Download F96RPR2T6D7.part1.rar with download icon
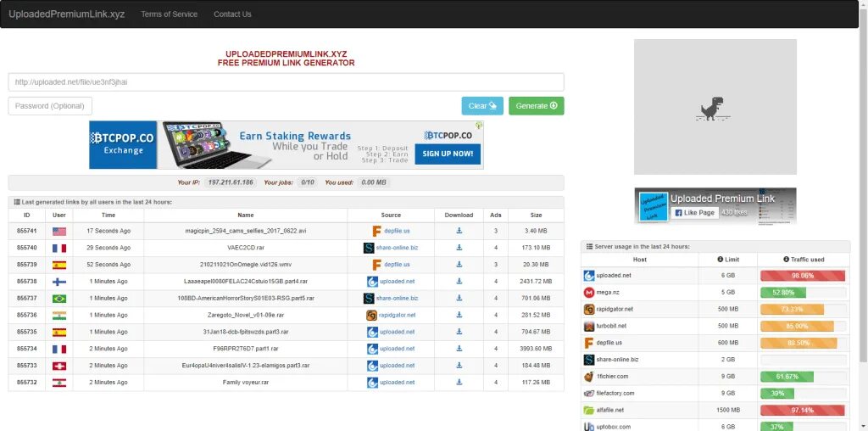Image resolution: width=868 pixels, height=431 pixels. click(x=459, y=349)
